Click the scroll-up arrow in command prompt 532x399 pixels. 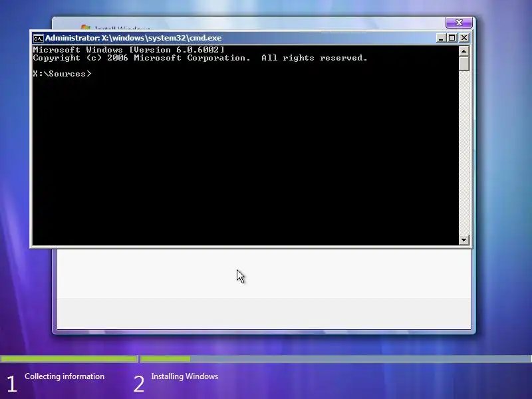(x=464, y=51)
